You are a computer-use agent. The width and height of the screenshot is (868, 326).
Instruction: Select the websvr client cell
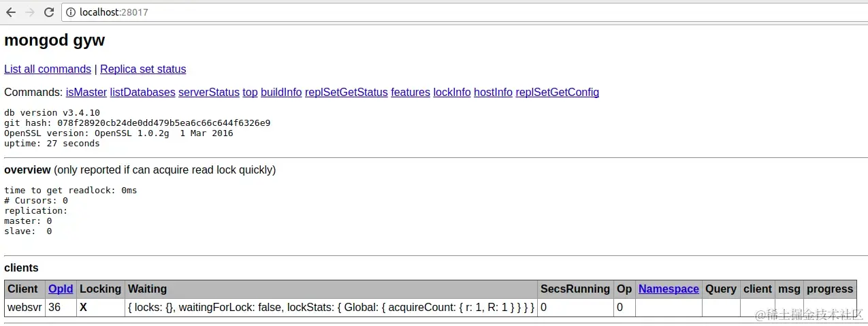(25, 308)
